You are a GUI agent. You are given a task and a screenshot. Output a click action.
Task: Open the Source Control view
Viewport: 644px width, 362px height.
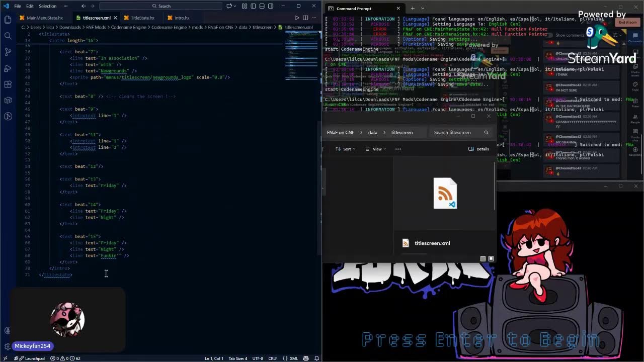point(8,52)
